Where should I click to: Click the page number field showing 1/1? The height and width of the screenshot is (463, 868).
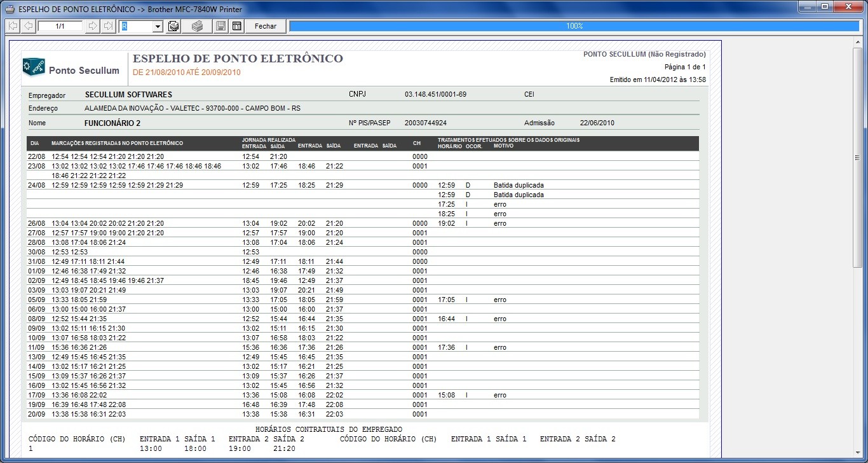pos(60,26)
